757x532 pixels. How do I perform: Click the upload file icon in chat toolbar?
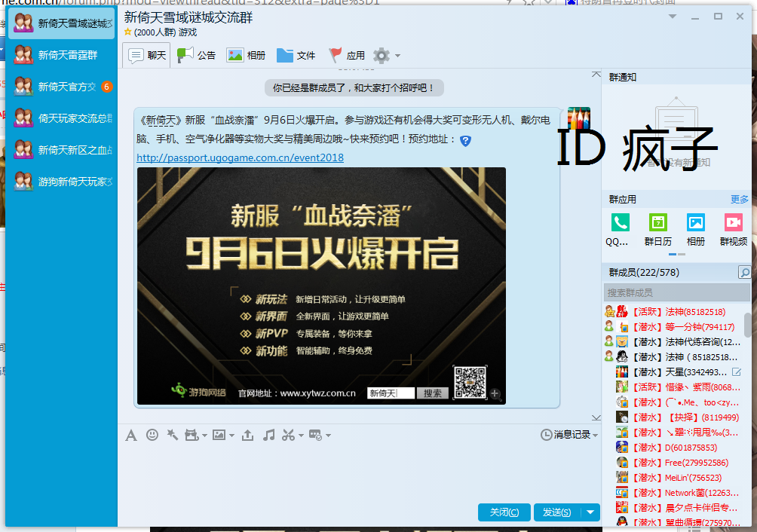coord(247,435)
